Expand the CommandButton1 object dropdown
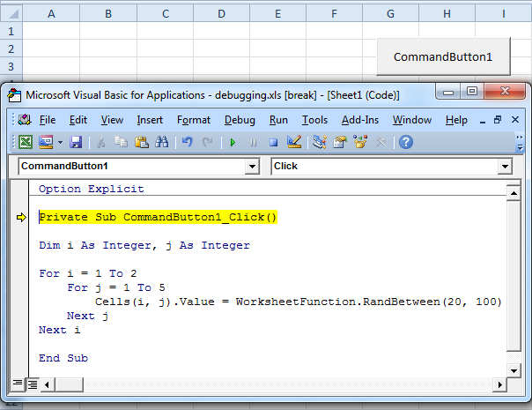Viewport: 532px width, 410px height. tap(252, 167)
